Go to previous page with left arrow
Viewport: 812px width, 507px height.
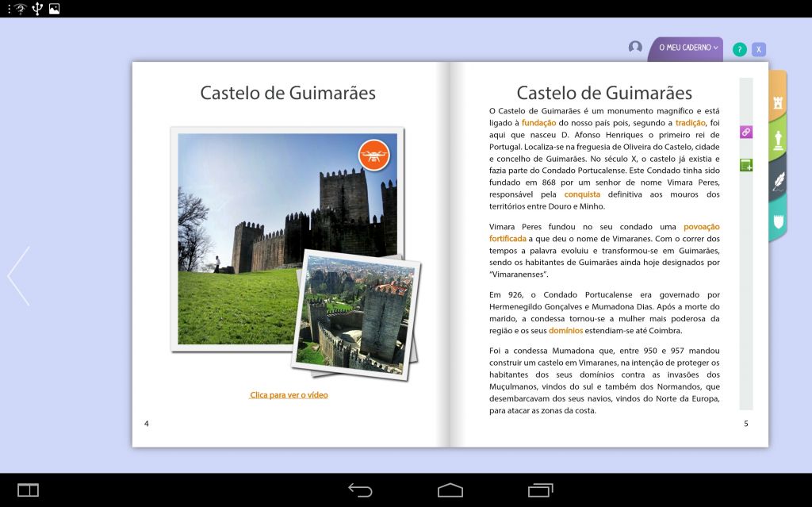tap(18, 275)
